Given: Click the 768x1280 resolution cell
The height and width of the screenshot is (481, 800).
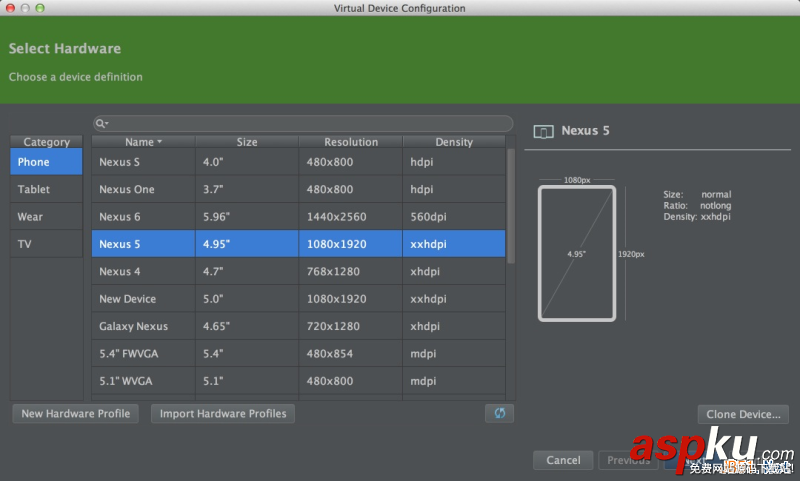Looking at the screenshot, I should click(351, 271).
